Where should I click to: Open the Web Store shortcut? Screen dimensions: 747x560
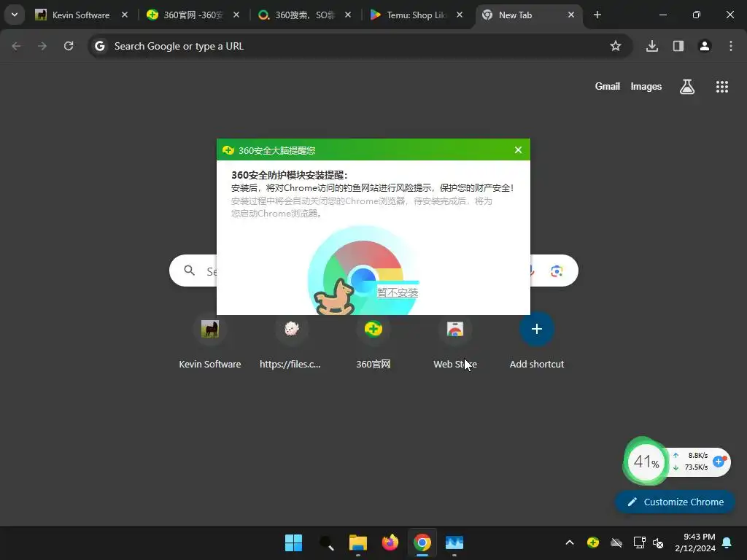point(455,341)
